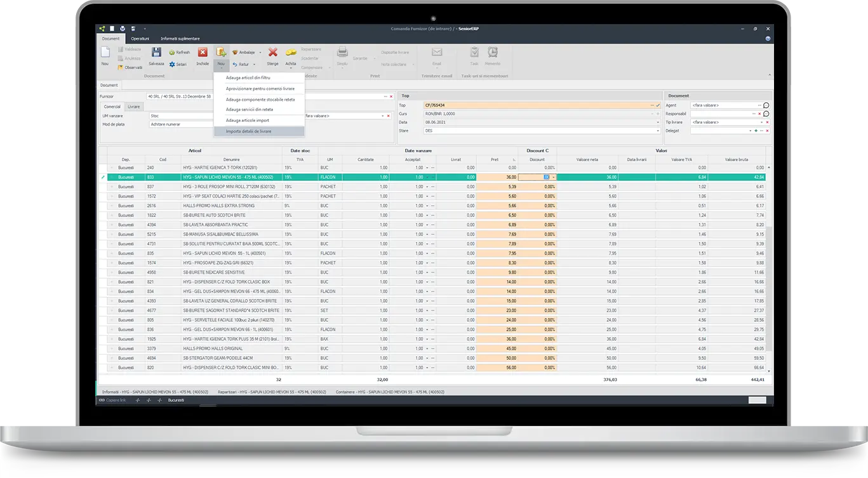Click the Document sub-tab below ribbon
Viewport: 868px width, 478px height.
point(109,85)
